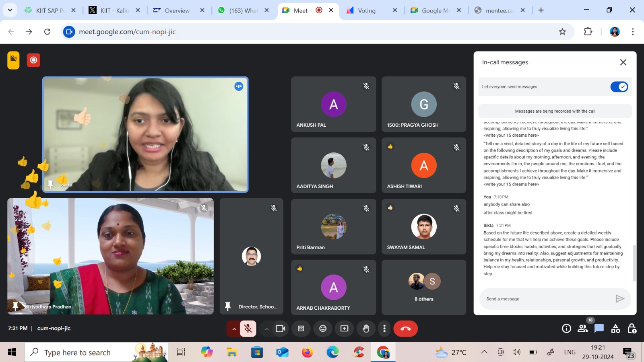The image size is (644, 362).
Task: Show the people participants list
Action: click(x=582, y=329)
